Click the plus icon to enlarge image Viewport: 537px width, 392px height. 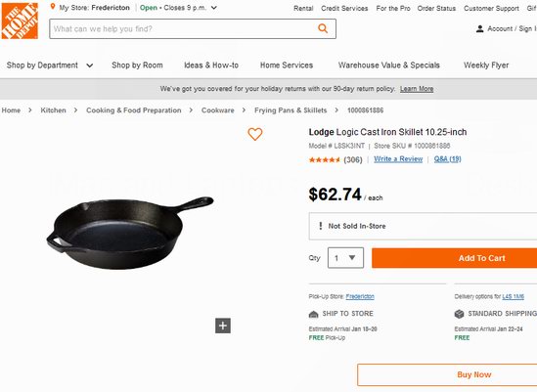tap(223, 326)
